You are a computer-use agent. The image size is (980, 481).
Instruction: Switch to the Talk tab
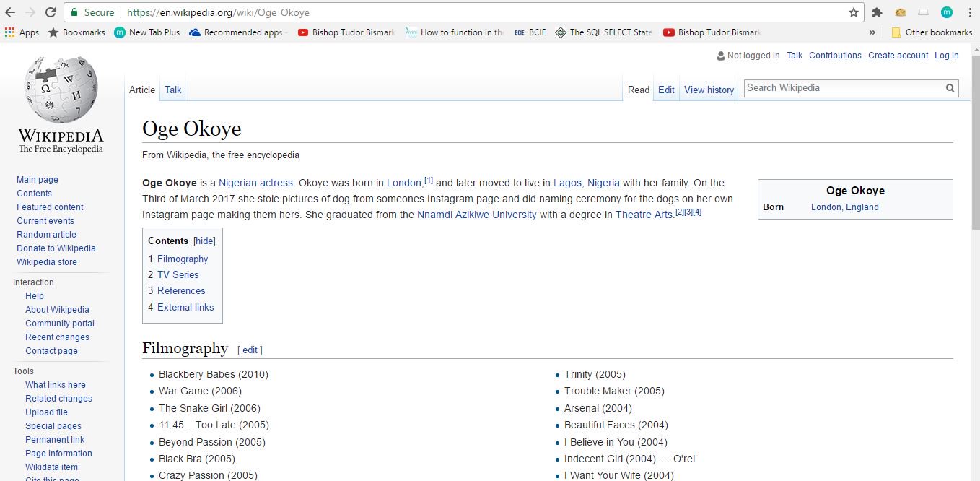173,90
